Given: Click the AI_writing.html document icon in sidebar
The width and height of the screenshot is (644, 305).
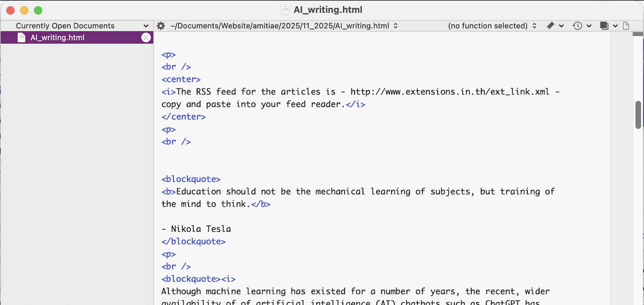Looking at the screenshot, I should pyautogui.click(x=21, y=37).
